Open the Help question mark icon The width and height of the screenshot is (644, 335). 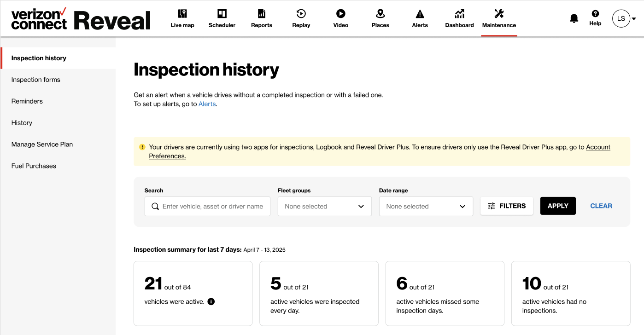(x=595, y=14)
